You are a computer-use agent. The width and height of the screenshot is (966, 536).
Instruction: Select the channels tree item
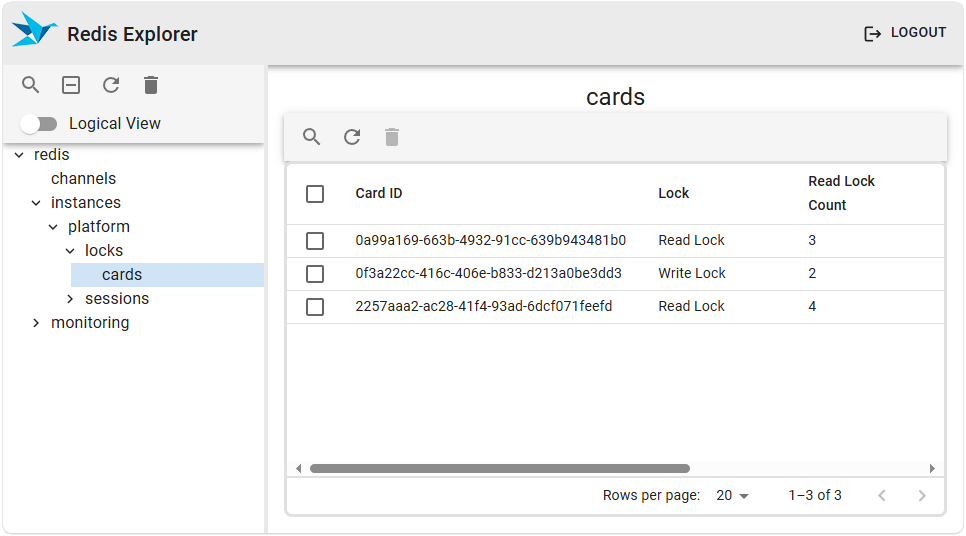(x=84, y=179)
